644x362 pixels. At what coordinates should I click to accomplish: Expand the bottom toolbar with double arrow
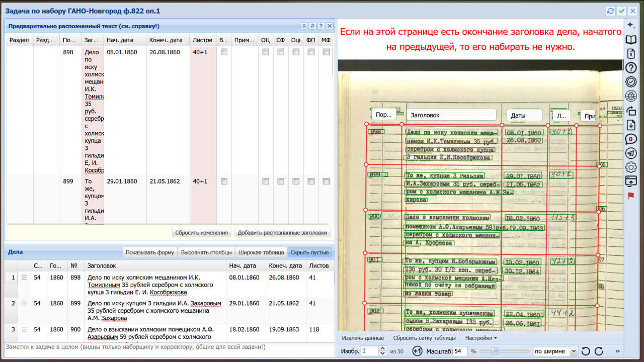pos(618,351)
